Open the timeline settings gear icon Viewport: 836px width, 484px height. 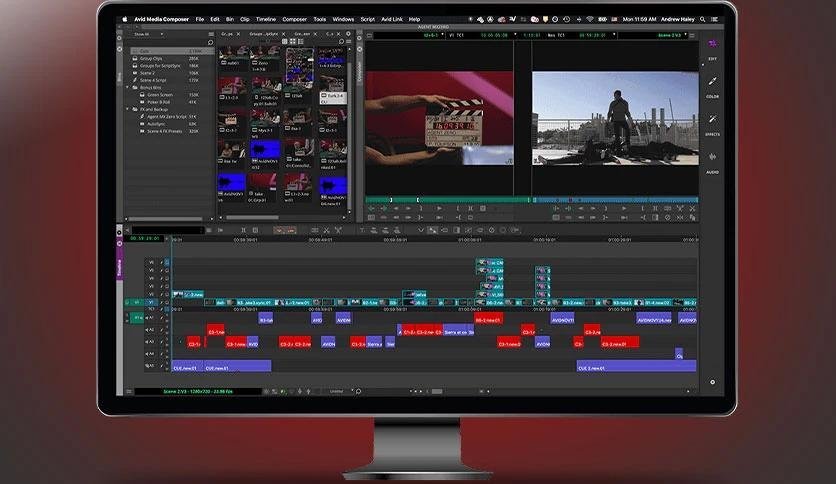point(712,382)
